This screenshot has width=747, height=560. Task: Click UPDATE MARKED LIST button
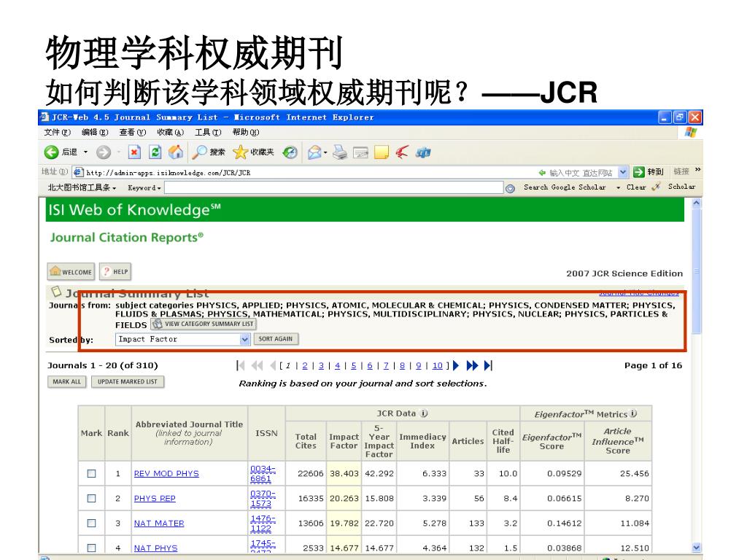pos(127,382)
